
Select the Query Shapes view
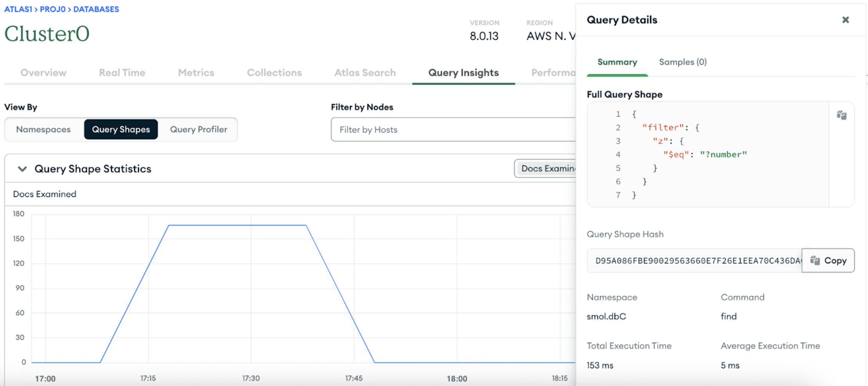pyautogui.click(x=120, y=129)
